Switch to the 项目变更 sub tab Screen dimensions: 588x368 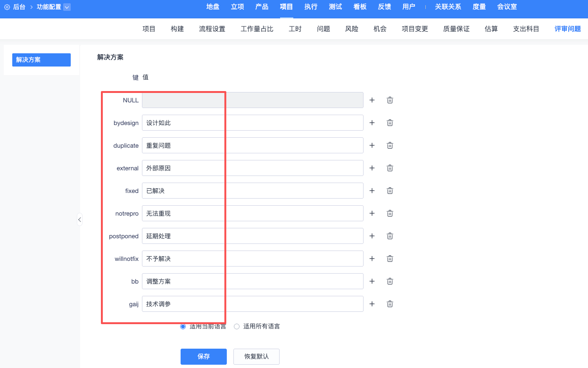tap(415, 29)
